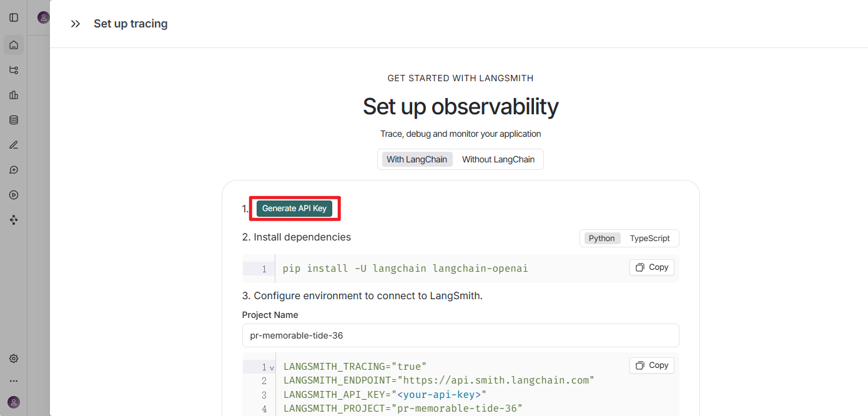
Task: Collapse the Set up tracing panel
Action: (76, 24)
